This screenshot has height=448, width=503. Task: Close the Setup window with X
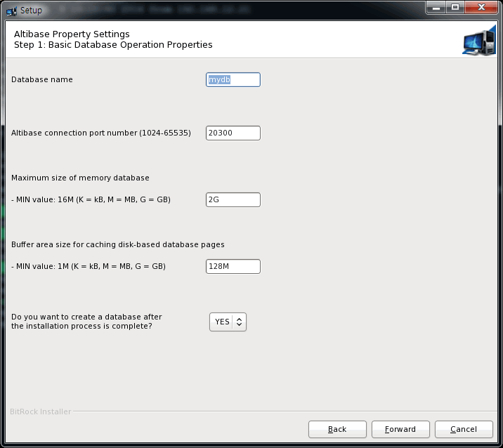point(481,8)
